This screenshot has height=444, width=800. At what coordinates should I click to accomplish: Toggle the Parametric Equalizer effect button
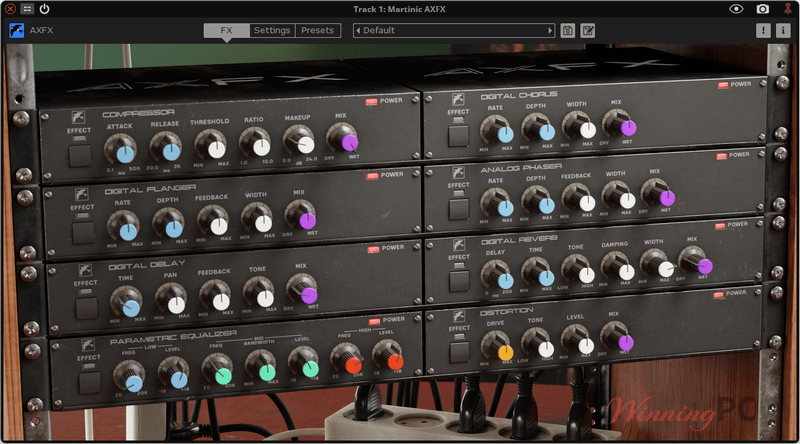89,382
